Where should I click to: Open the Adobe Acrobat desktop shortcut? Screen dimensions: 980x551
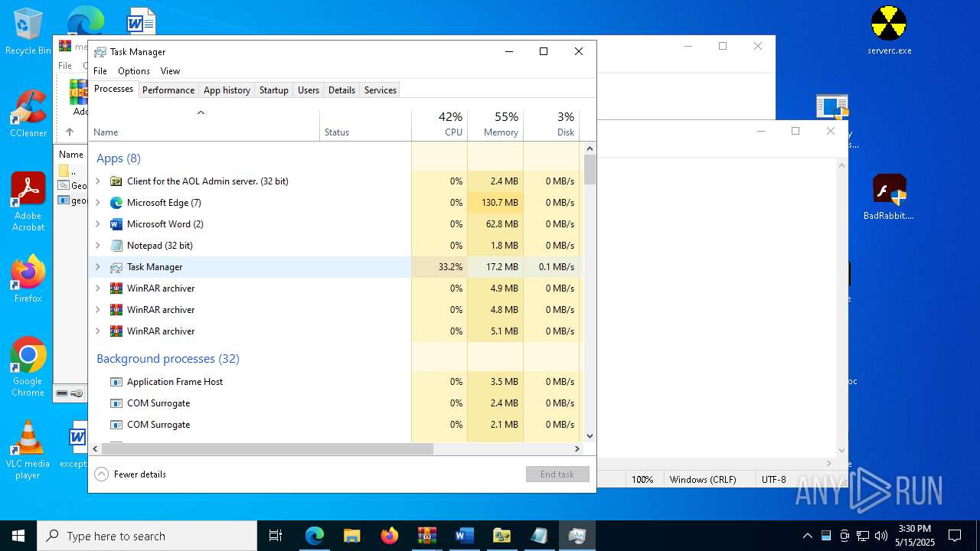(x=28, y=202)
